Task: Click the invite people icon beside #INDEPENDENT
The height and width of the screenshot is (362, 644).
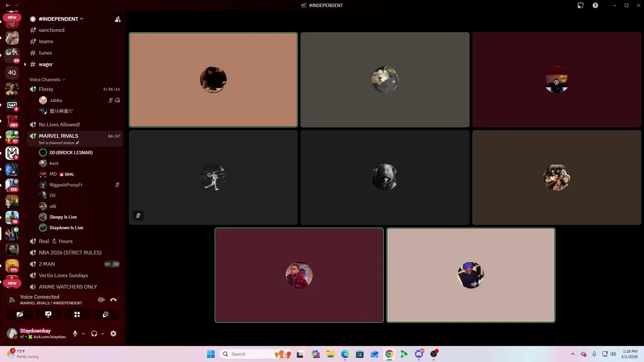Action: pos(118,19)
